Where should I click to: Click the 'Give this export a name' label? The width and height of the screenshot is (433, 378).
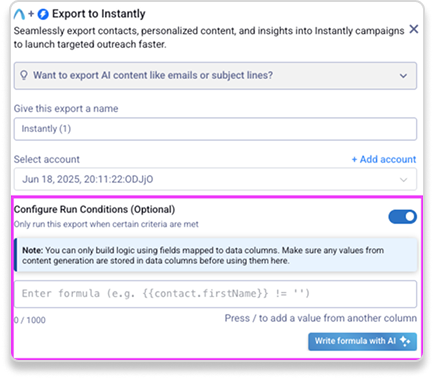66,109
